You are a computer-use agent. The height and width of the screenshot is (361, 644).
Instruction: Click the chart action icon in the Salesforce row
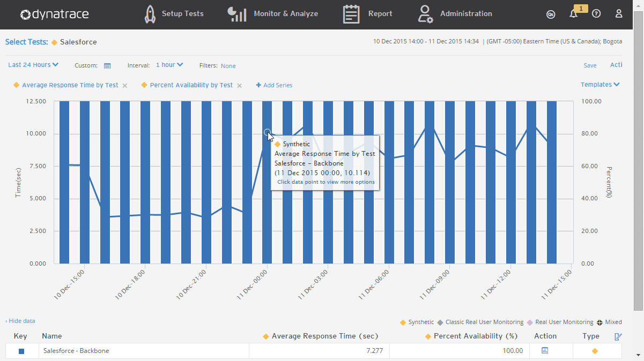[545, 351]
